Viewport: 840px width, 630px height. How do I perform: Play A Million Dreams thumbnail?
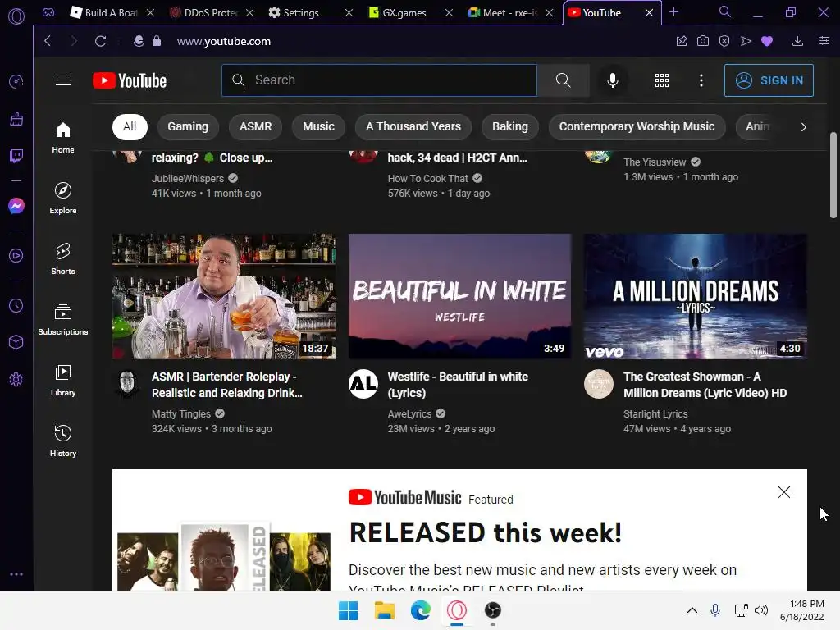tap(696, 296)
